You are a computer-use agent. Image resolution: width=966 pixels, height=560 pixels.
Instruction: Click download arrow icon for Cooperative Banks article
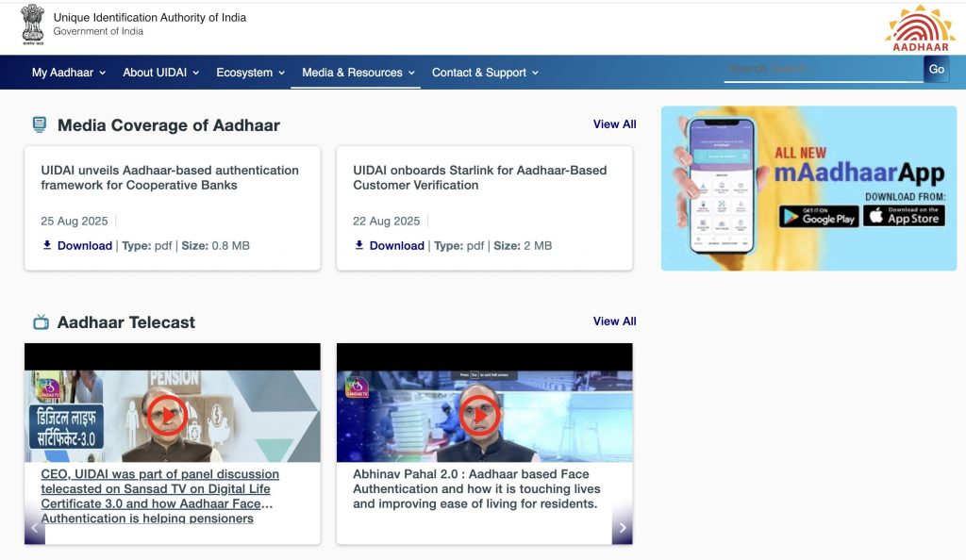47,245
